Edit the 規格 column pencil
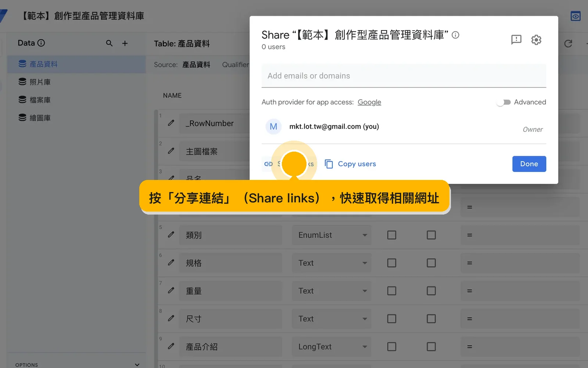588x368 pixels. tap(171, 262)
